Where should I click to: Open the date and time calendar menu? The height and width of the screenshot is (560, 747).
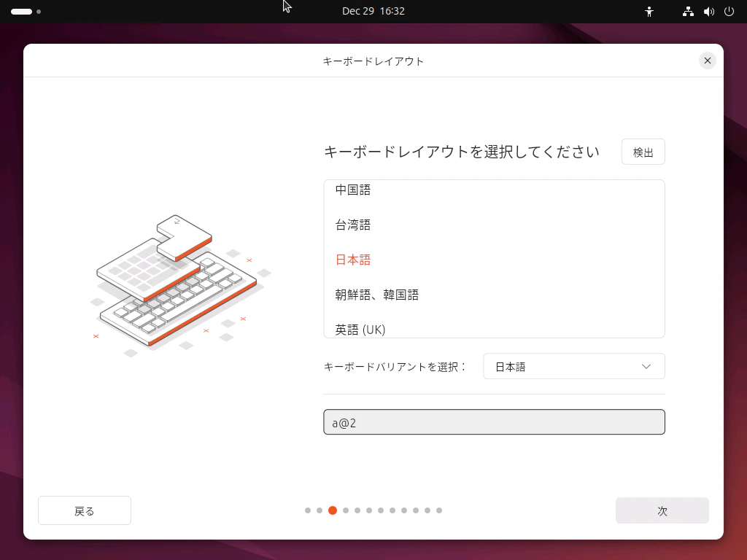pos(373,11)
